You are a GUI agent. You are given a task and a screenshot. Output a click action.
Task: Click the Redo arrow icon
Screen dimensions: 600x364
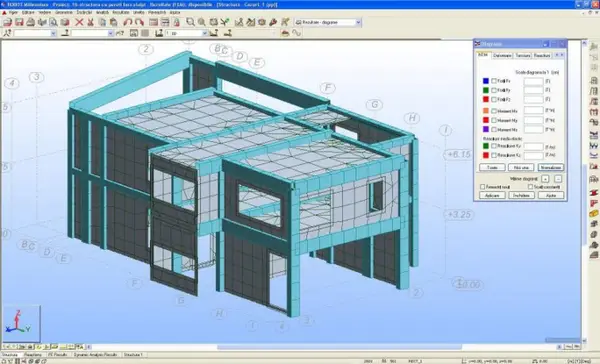point(139,22)
